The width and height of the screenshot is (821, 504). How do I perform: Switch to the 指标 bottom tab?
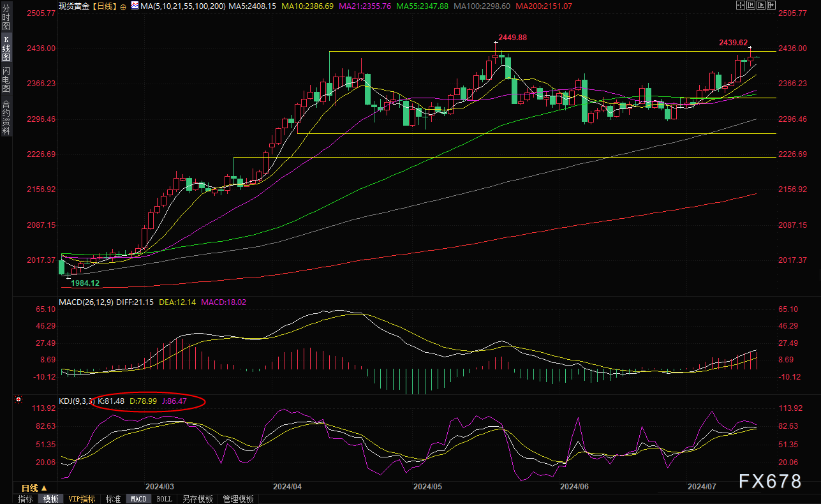(x=26, y=499)
